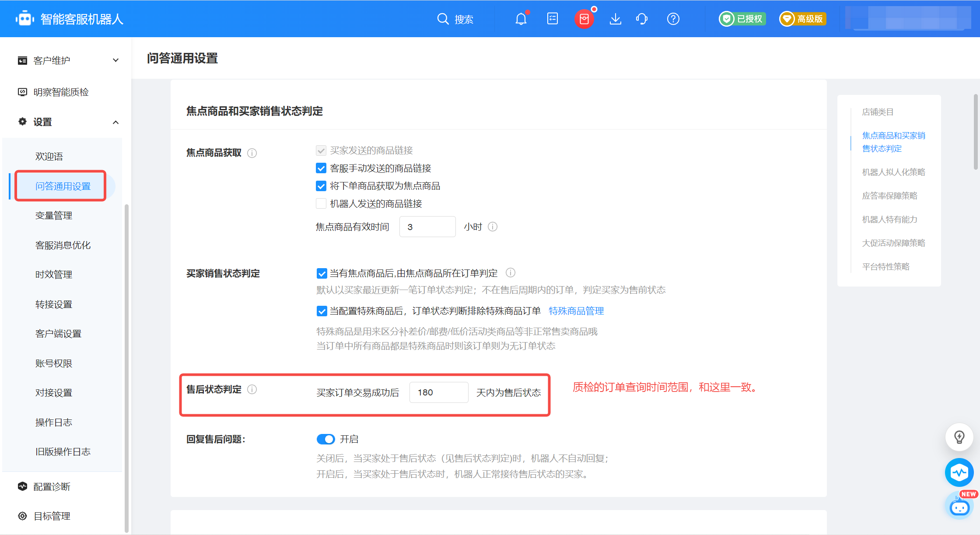Open 账号权限 in the sidebar

(54, 363)
